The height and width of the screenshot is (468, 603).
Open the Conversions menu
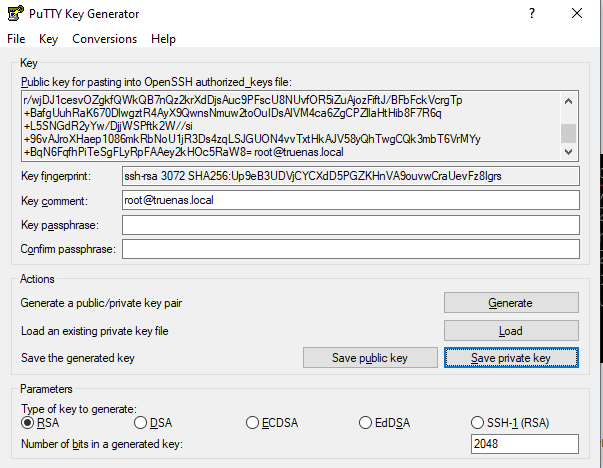tap(105, 39)
